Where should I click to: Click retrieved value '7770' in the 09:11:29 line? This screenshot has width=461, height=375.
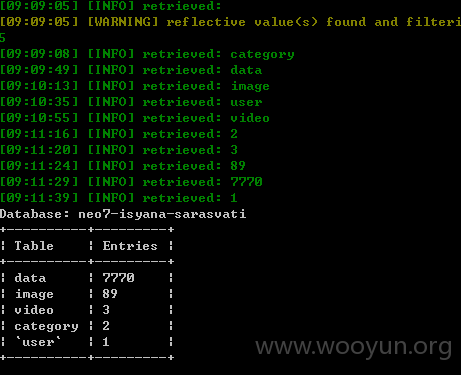(x=246, y=182)
